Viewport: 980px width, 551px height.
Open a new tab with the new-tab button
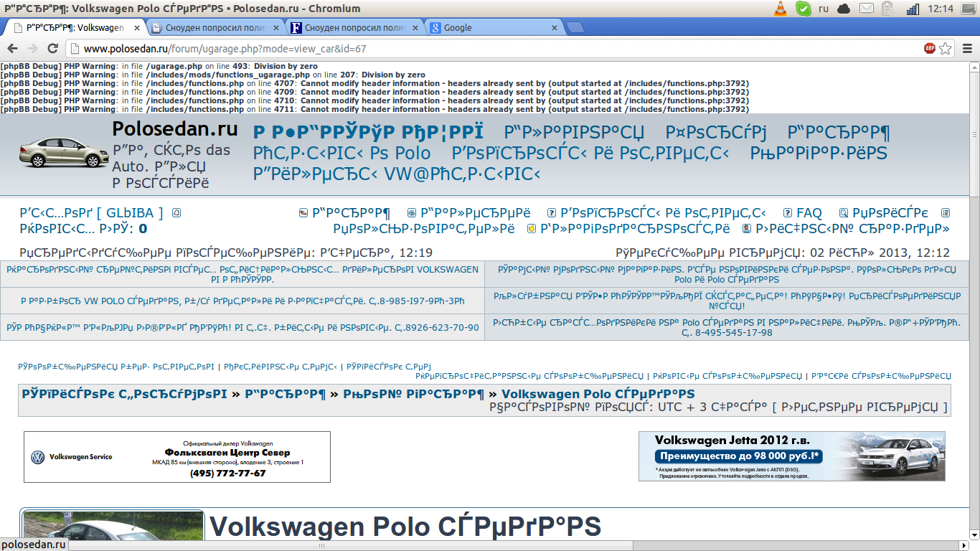[575, 28]
